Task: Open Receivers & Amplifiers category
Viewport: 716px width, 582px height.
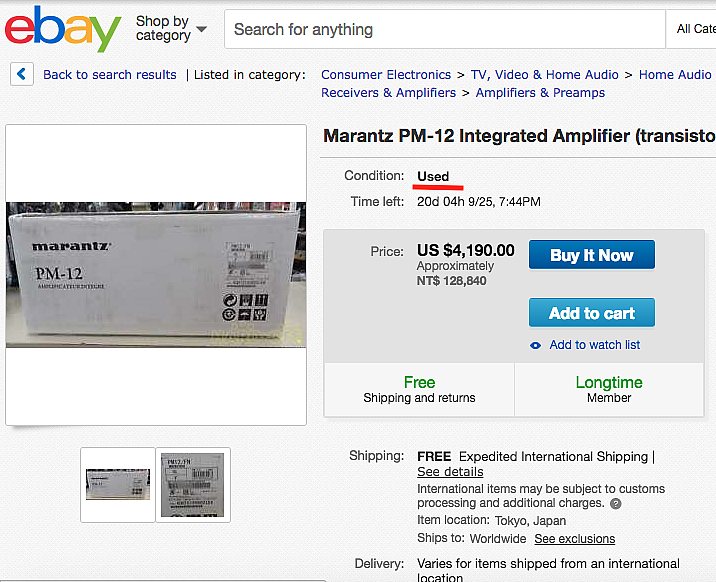Action: (x=388, y=93)
